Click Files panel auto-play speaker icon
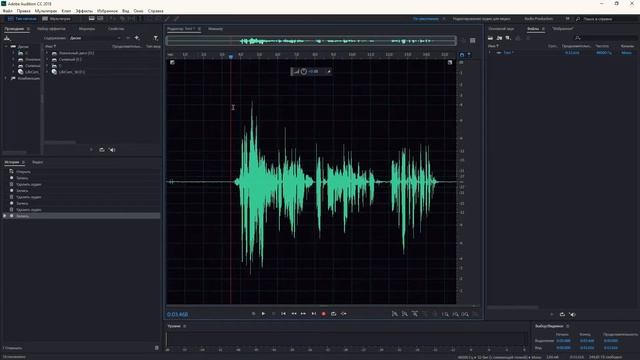 coord(572,314)
